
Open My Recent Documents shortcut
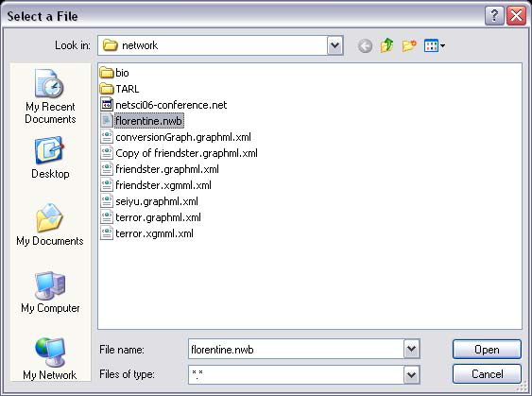50,96
